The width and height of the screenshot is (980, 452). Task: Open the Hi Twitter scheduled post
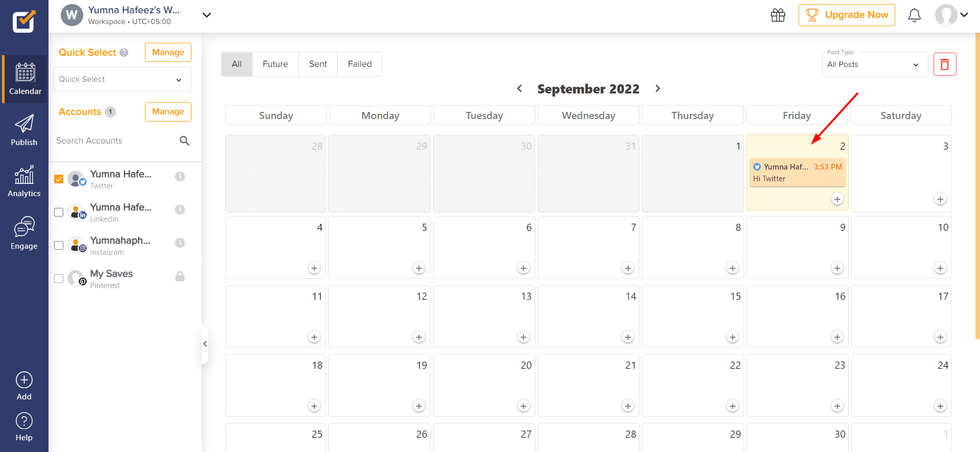click(x=797, y=173)
